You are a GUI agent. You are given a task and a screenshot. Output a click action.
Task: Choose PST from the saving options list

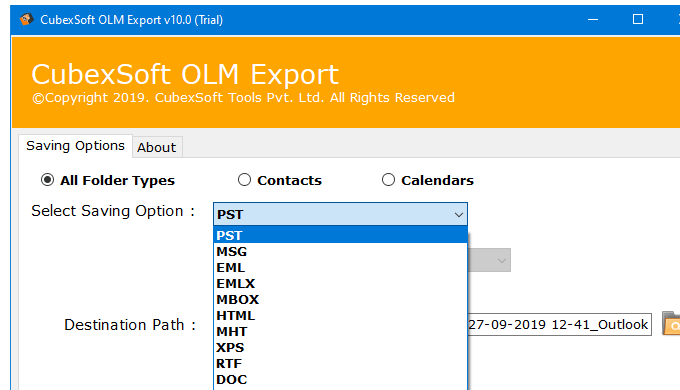[x=340, y=235]
